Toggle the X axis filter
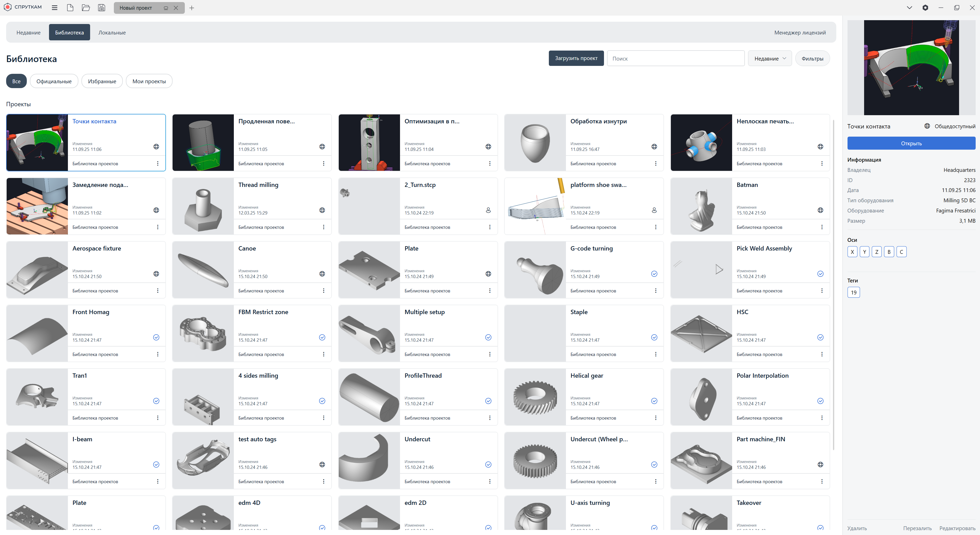Image resolution: width=980 pixels, height=535 pixels. click(852, 252)
